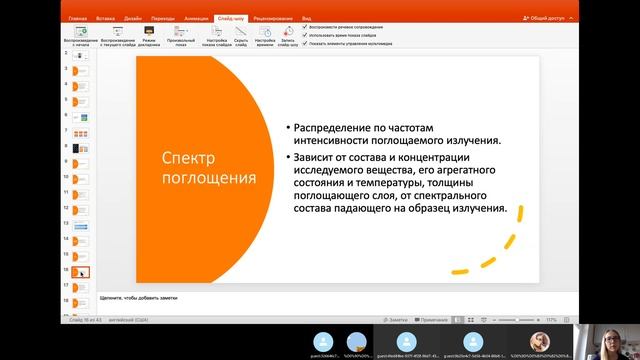Select slide 7 thumbnail
The image size is (640, 360).
click(x=80, y=133)
